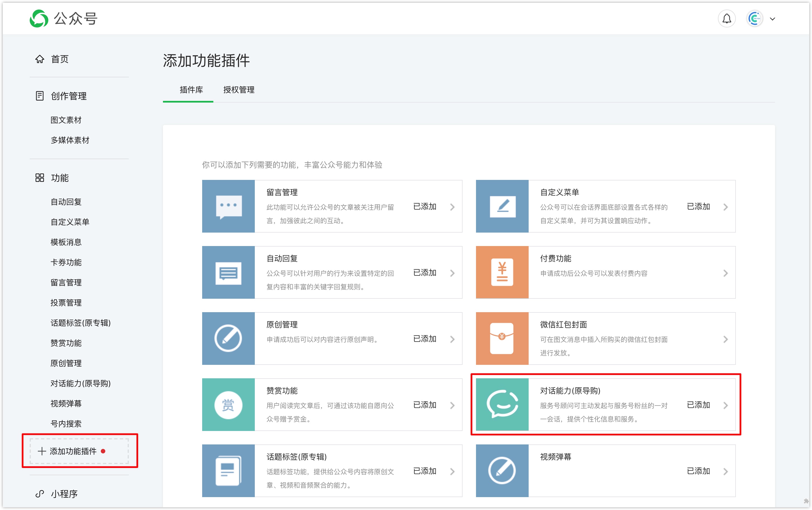Select 卡券功能 in the sidebar

tap(66, 262)
